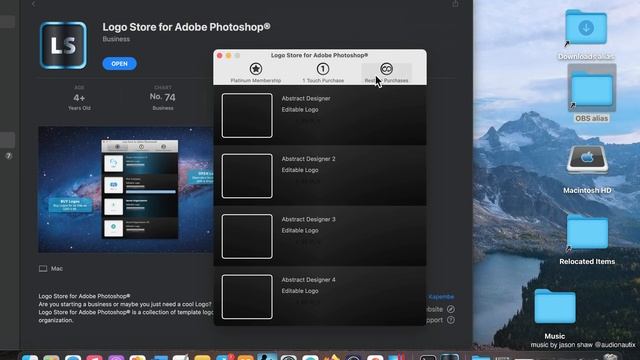
Task: Close the Logo Store window with the red button
Action: 220,56
